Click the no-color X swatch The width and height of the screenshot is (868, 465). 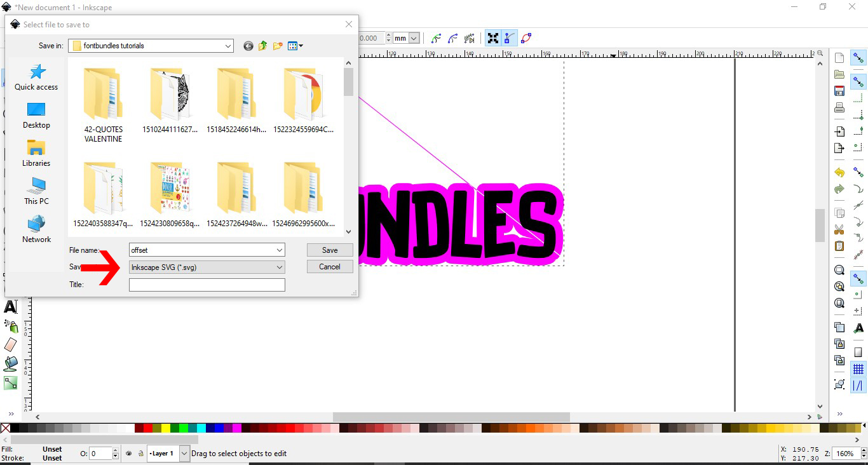click(x=5, y=428)
